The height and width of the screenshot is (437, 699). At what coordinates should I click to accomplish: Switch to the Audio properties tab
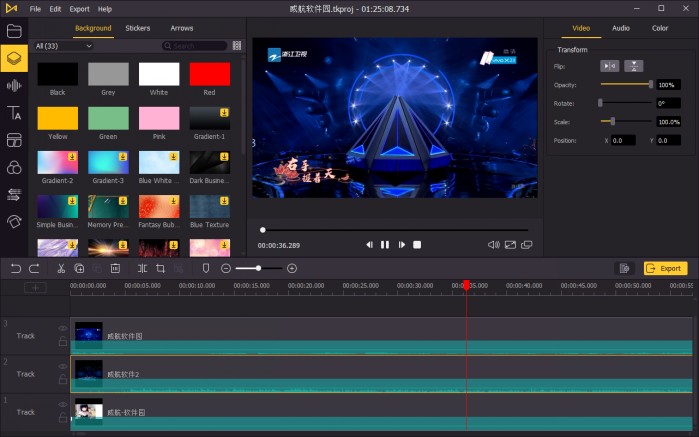(621, 28)
